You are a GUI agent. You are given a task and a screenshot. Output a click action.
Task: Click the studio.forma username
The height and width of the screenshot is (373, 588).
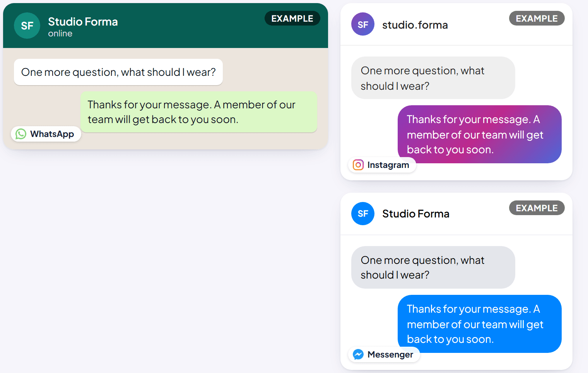(x=415, y=25)
